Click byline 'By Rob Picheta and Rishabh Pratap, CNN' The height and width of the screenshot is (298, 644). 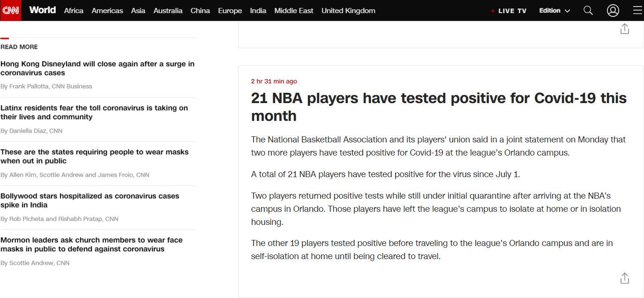point(60,219)
